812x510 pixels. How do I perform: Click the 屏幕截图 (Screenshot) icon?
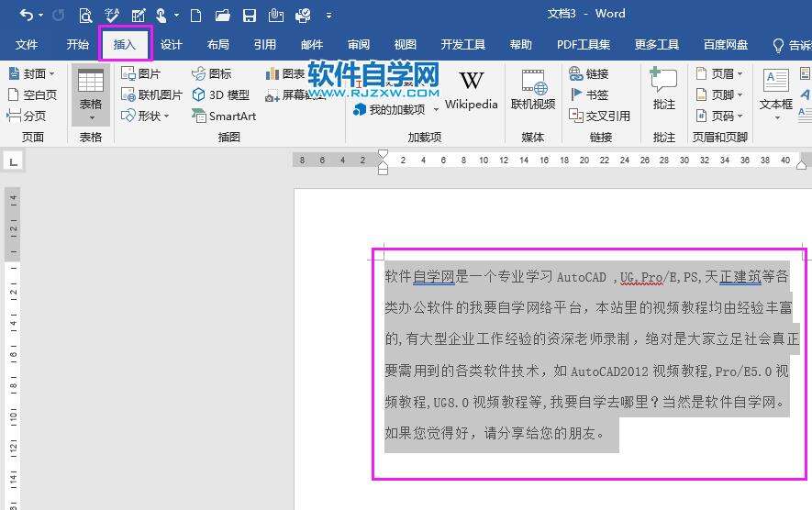(273, 95)
